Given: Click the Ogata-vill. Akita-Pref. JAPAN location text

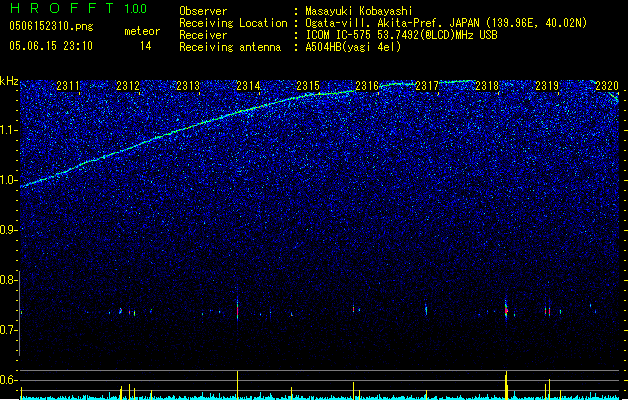Looking at the screenshot, I should pyautogui.click(x=446, y=23).
